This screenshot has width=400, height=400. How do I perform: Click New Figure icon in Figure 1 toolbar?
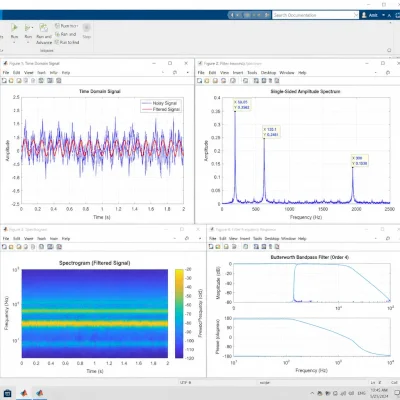[x=4, y=80]
